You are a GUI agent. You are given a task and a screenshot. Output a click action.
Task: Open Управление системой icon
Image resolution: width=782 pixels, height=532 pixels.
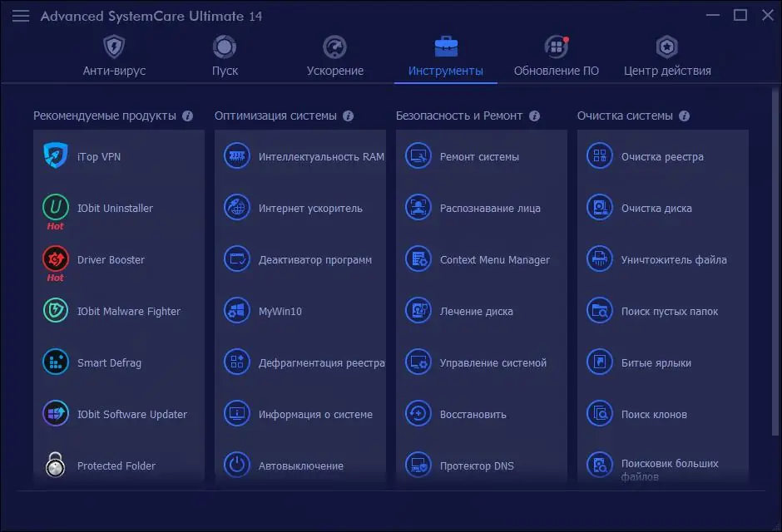point(418,362)
